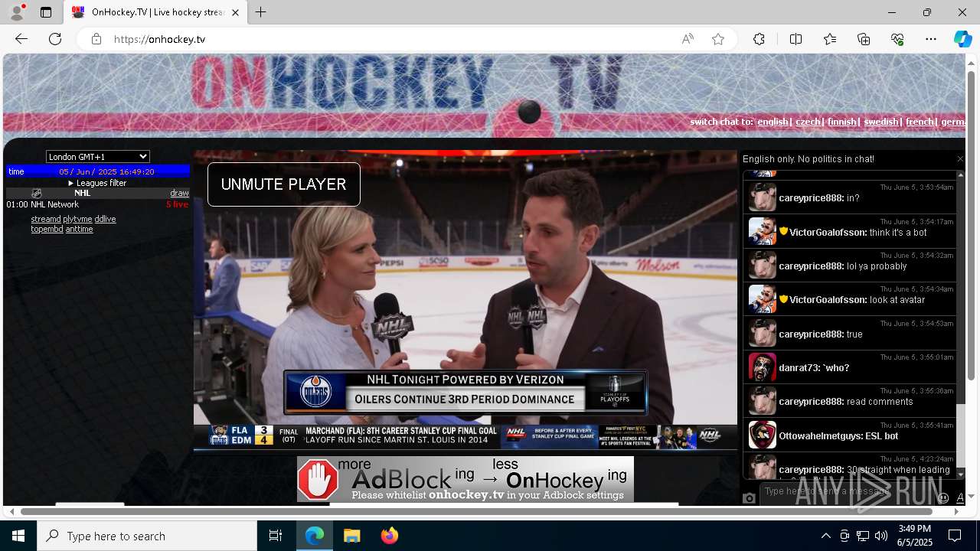Open the chat emoji picker

tap(943, 498)
